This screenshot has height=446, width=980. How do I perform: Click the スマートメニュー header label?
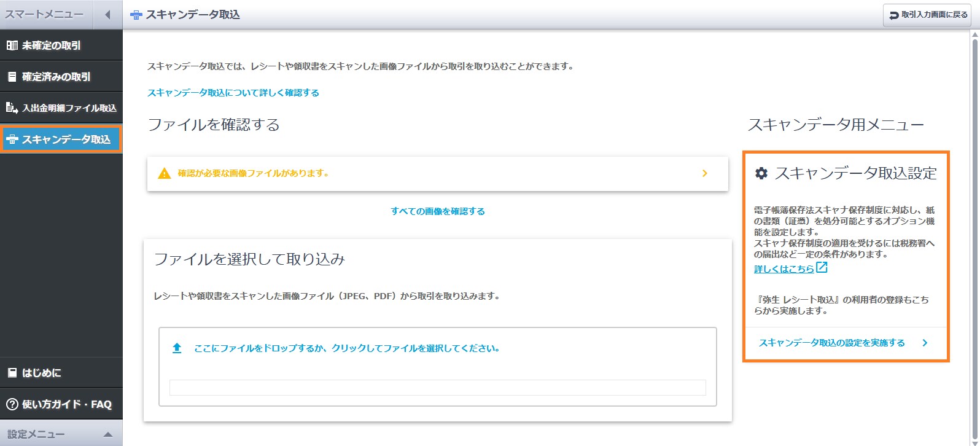[x=44, y=15]
